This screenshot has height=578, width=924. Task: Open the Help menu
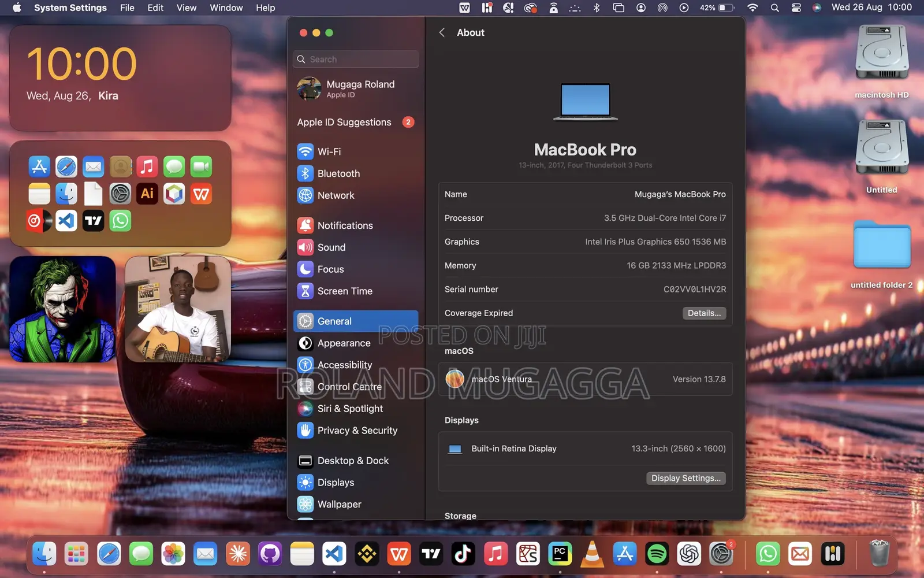point(266,8)
